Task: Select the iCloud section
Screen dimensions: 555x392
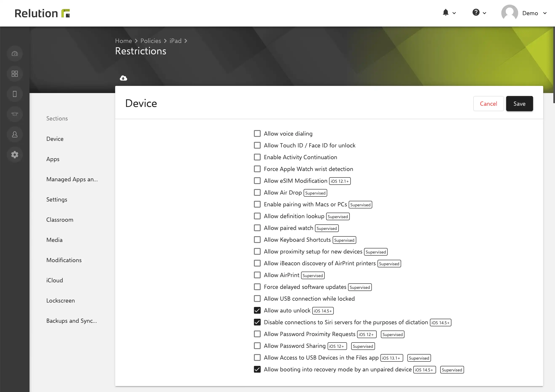Action: 55,280
